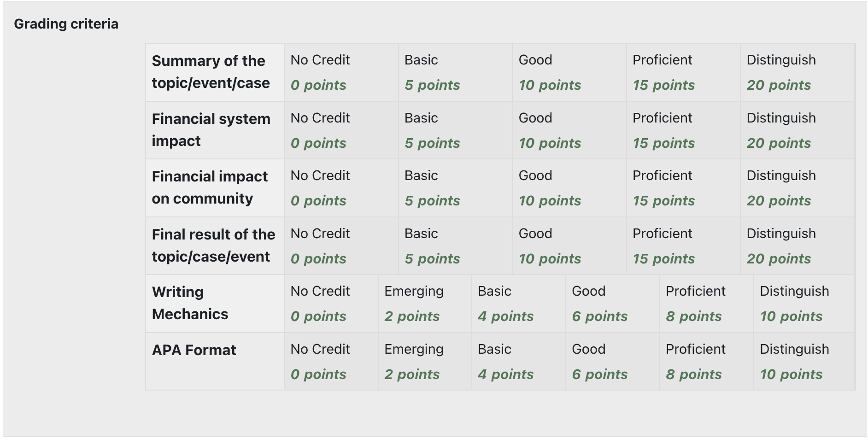The width and height of the screenshot is (868, 444).
Task: Select the Summary of the topic/event/case criterion
Action: pos(215,72)
